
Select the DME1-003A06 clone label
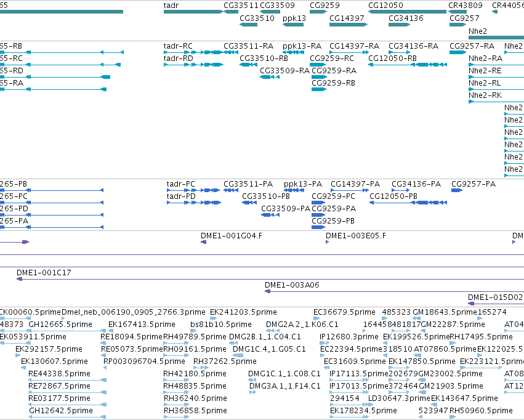click(292, 285)
